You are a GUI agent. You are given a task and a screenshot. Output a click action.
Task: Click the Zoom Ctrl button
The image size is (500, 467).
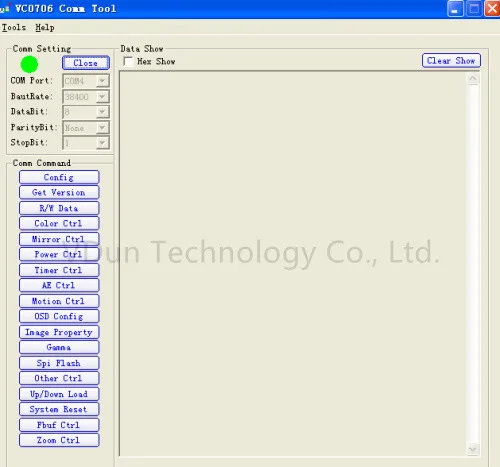[x=59, y=440]
